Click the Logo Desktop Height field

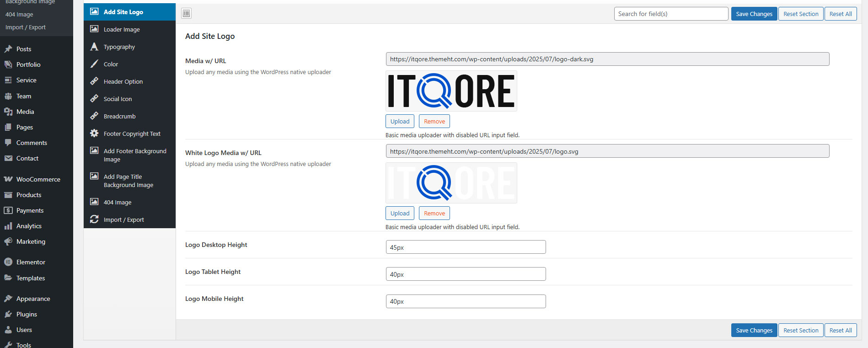coord(466,247)
